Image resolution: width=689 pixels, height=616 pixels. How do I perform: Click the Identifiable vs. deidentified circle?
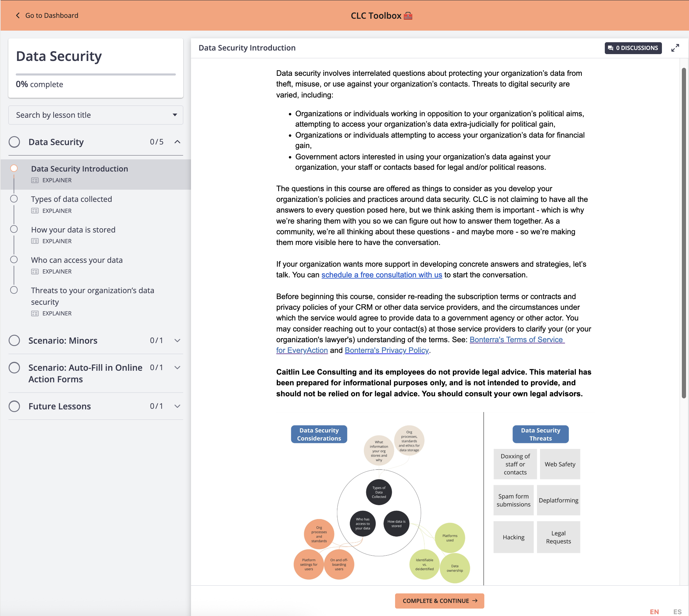424,565
